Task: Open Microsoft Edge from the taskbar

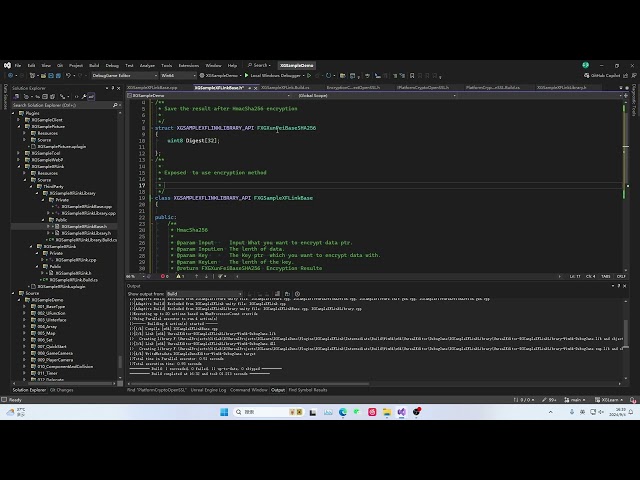Action: click(x=342, y=412)
